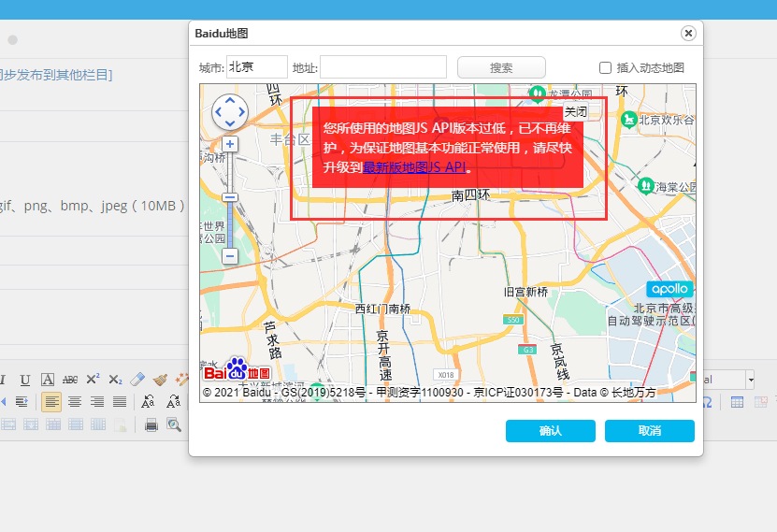Viewport: 777px width, 532px height.
Task: Click the insert table icon
Action: pyautogui.click(x=737, y=402)
